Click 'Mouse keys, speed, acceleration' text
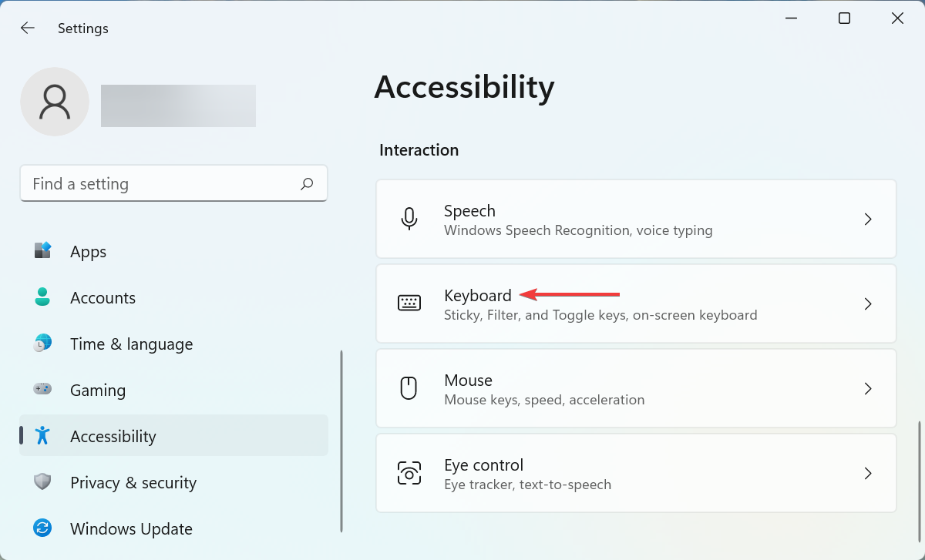 [x=544, y=400]
